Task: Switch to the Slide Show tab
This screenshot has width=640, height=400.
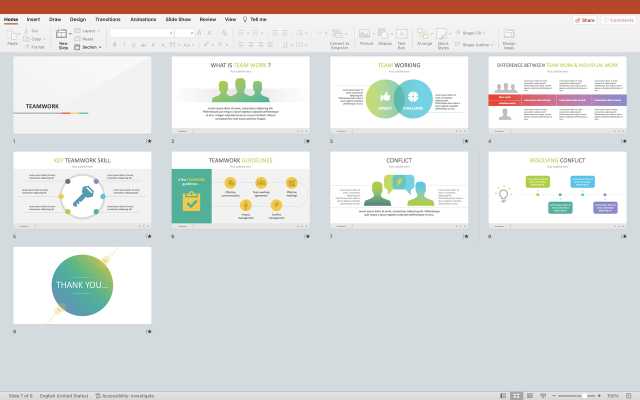Action: [x=178, y=19]
